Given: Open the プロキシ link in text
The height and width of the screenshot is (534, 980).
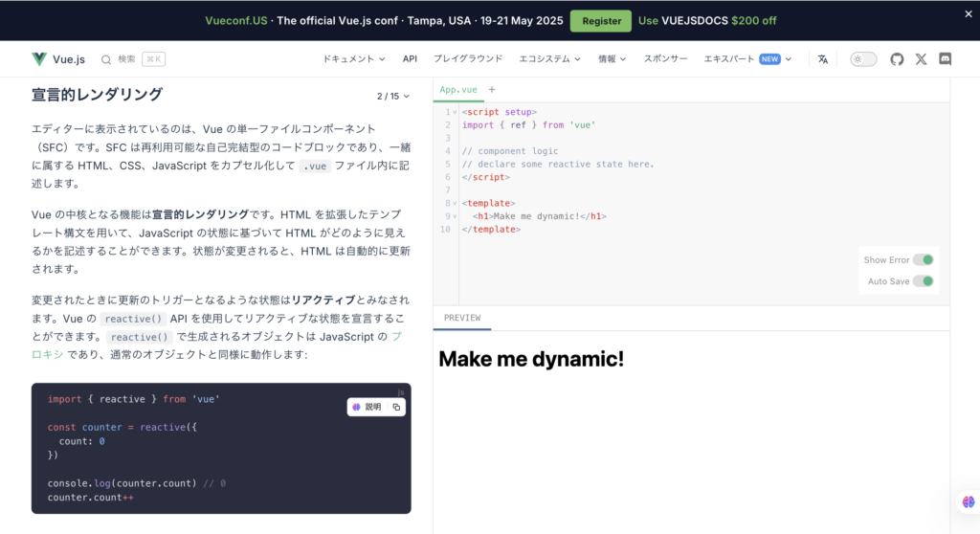Looking at the screenshot, I should tap(396, 337).
